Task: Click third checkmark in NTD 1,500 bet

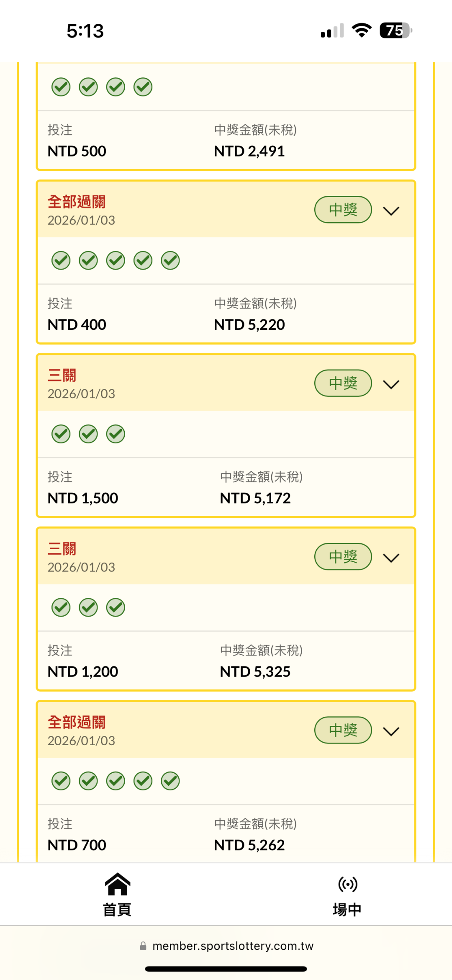Action: click(116, 434)
